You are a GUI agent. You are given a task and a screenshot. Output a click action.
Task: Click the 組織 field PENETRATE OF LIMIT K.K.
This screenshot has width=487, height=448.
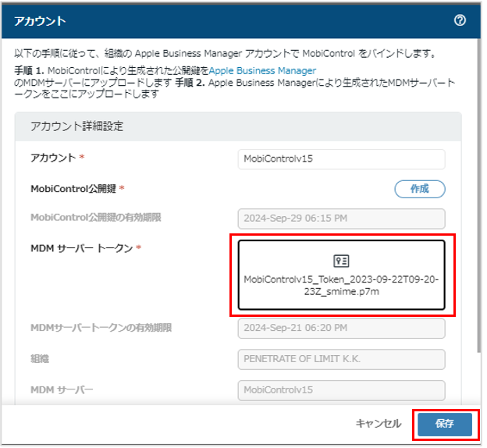[x=341, y=360]
